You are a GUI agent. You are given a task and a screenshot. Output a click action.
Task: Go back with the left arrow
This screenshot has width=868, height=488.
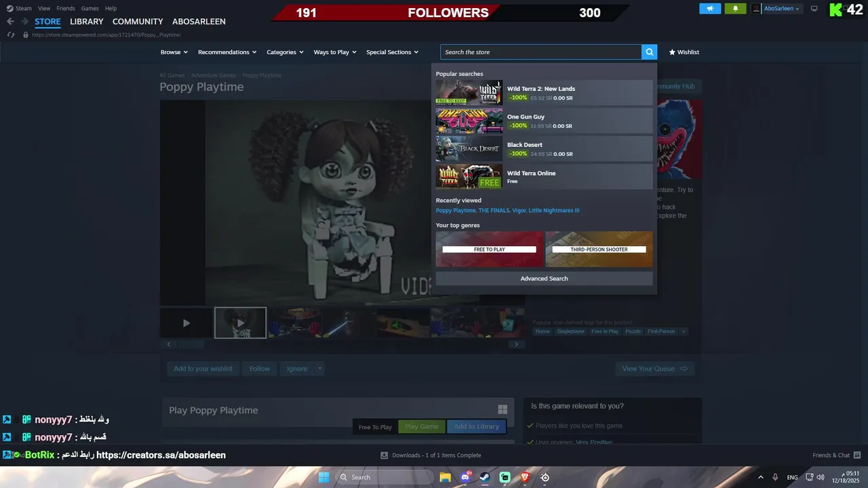coord(10,22)
